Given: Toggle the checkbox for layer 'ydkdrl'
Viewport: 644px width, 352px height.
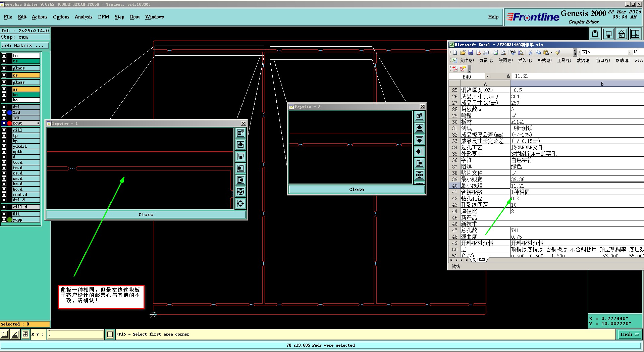Looking at the screenshot, I should click(x=4, y=146).
